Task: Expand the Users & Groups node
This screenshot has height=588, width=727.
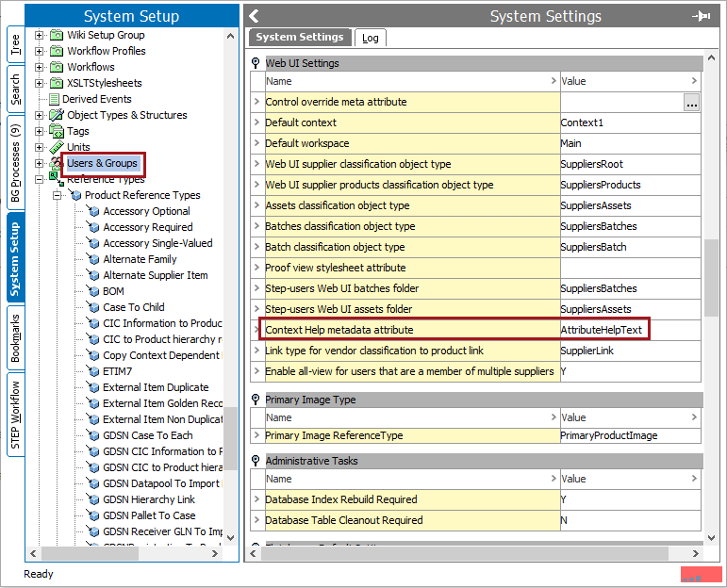Action: (x=40, y=163)
